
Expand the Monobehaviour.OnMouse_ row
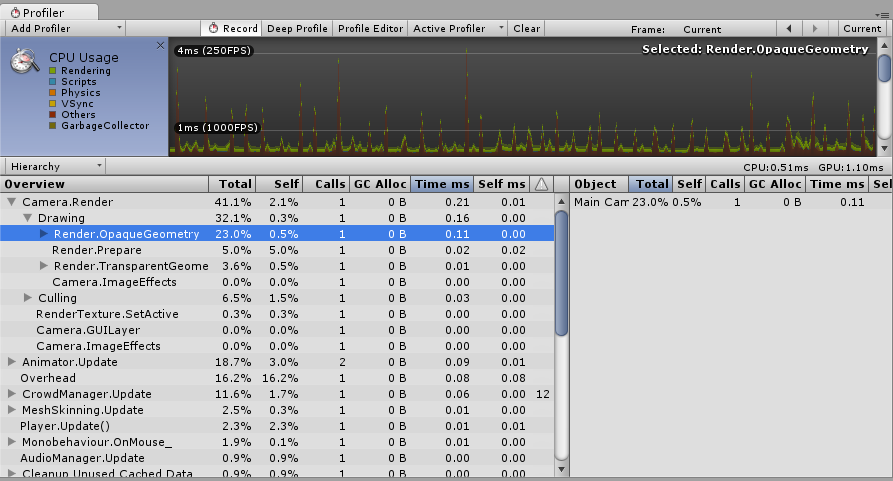click(11, 441)
